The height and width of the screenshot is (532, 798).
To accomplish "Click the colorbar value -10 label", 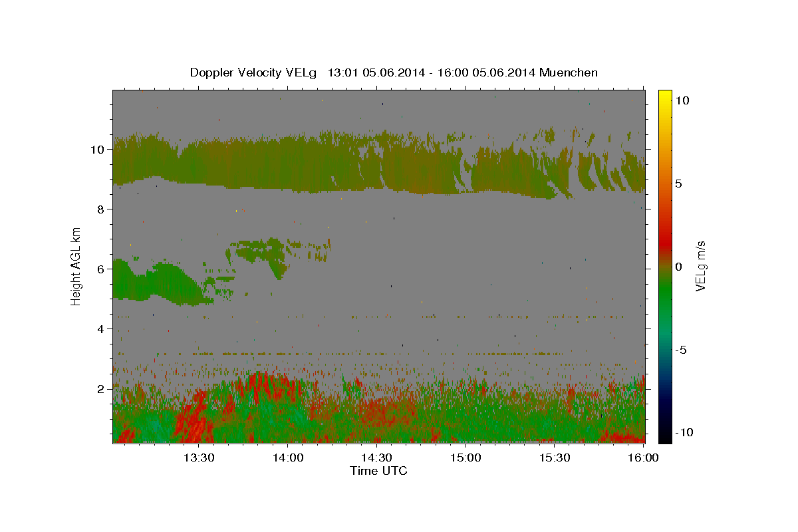I will click(x=684, y=432).
